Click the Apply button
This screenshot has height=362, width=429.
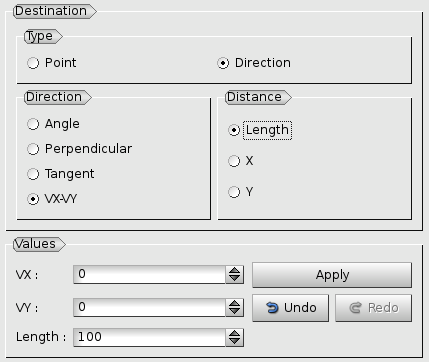click(332, 275)
